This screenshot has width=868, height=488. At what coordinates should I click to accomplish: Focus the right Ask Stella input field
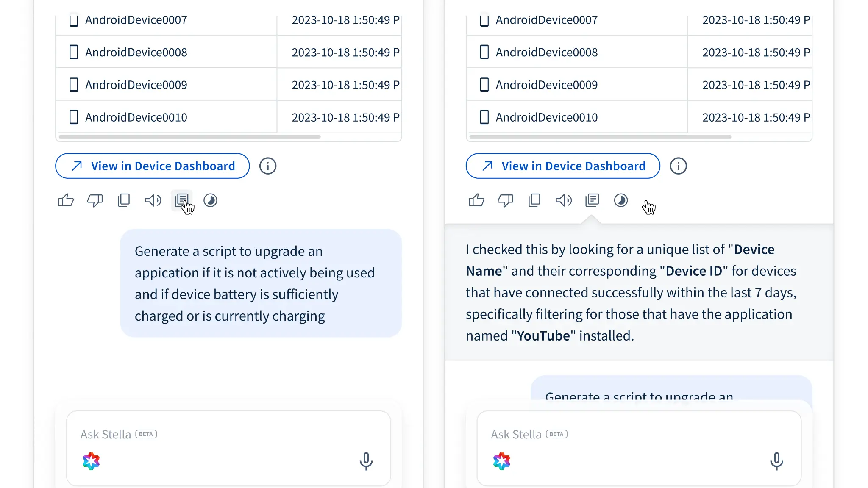[639, 448]
